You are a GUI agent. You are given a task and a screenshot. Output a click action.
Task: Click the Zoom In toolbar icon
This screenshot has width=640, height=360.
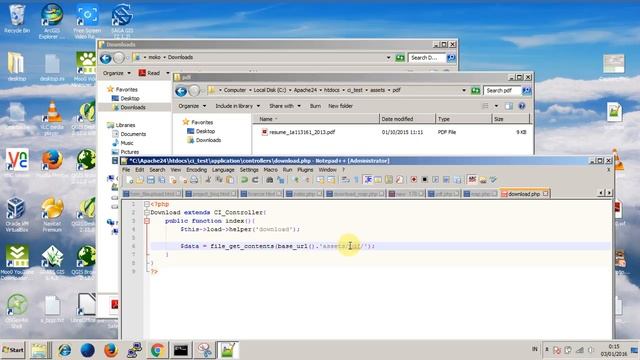296,180
